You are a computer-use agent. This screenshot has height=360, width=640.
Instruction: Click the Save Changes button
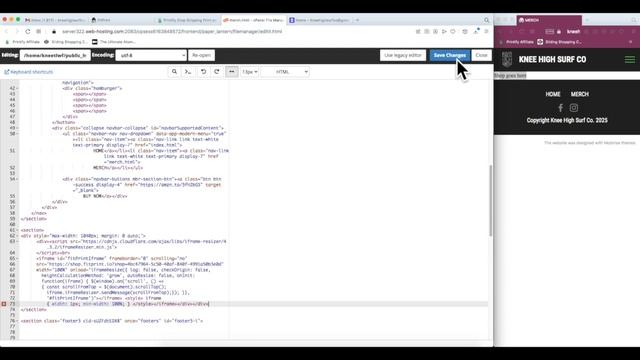click(x=449, y=55)
